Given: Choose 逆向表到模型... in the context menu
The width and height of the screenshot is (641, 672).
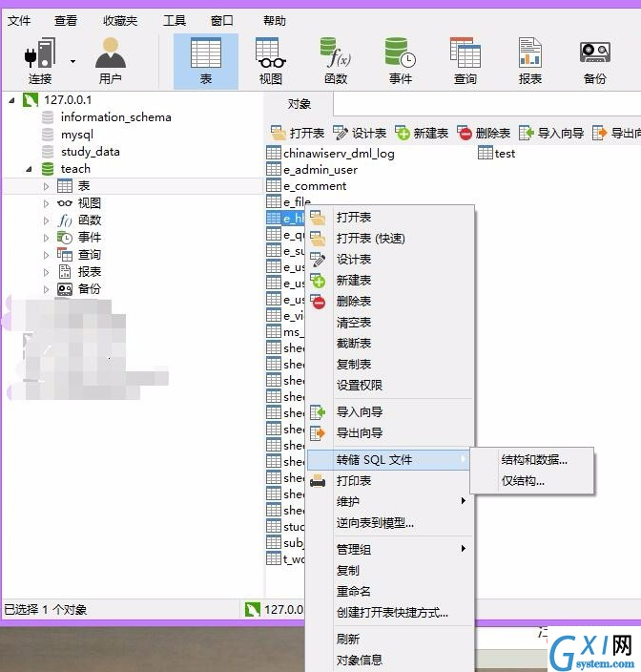Looking at the screenshot, I should (390, 523).
